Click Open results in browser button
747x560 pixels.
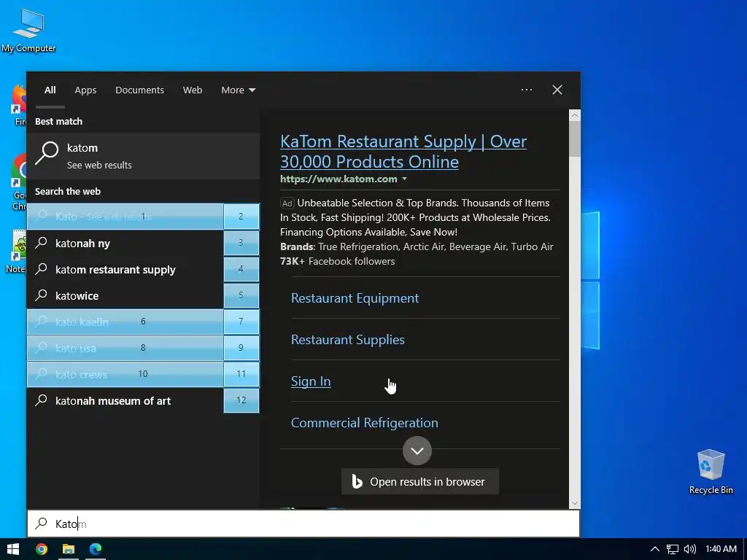tap(419, 481)
